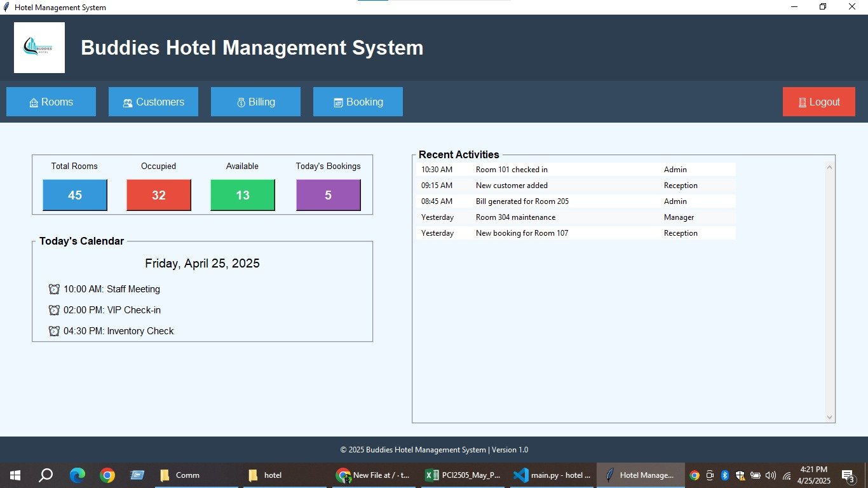Click the alarm clock icon beside VIP Check-in
Image resolution: width=868 pixels, height=488 pixels.
(54, 310)
